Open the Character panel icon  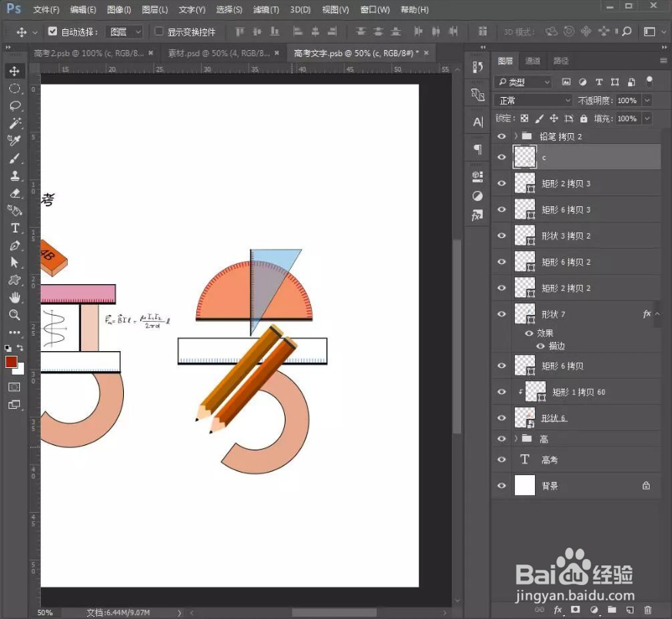(477, 122)
